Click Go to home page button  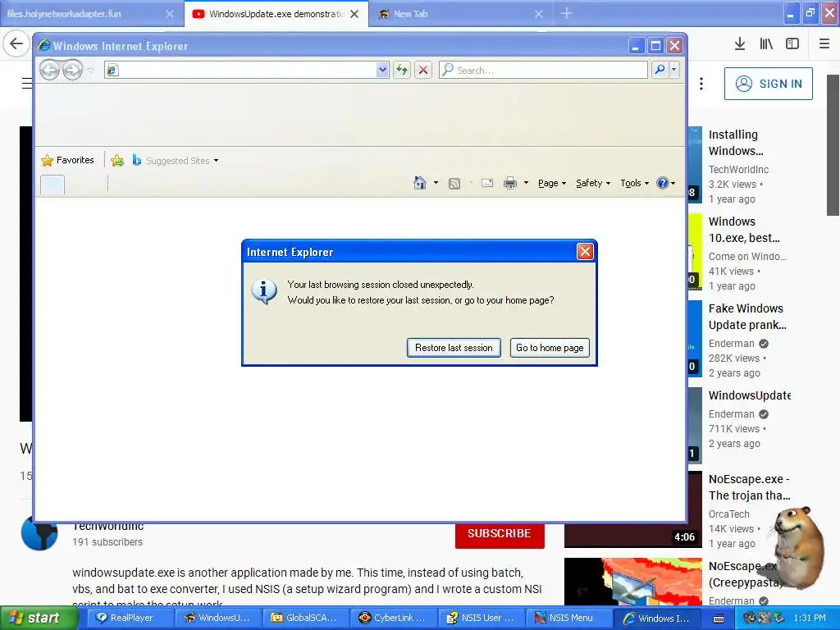coord(550,348)
